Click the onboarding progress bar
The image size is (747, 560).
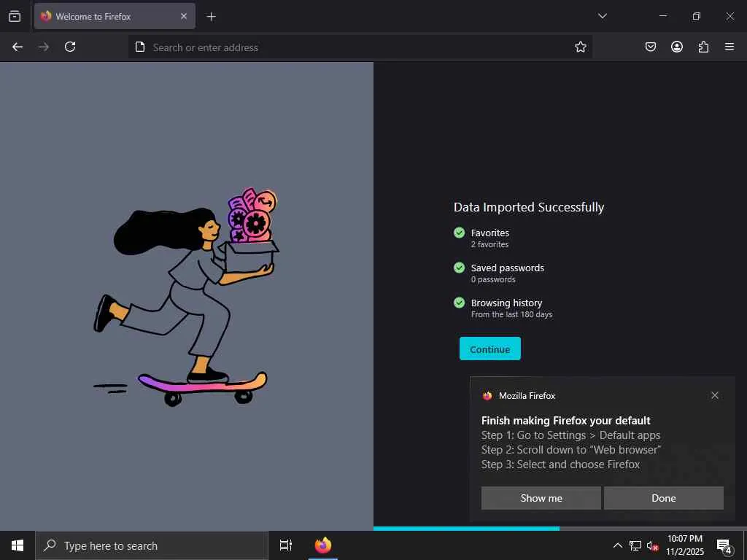click(560, 528)
